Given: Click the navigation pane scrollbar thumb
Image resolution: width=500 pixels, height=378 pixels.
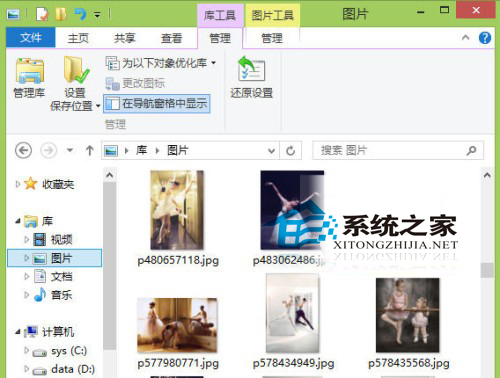Looking at the screenshot, I should coord(110,266).
